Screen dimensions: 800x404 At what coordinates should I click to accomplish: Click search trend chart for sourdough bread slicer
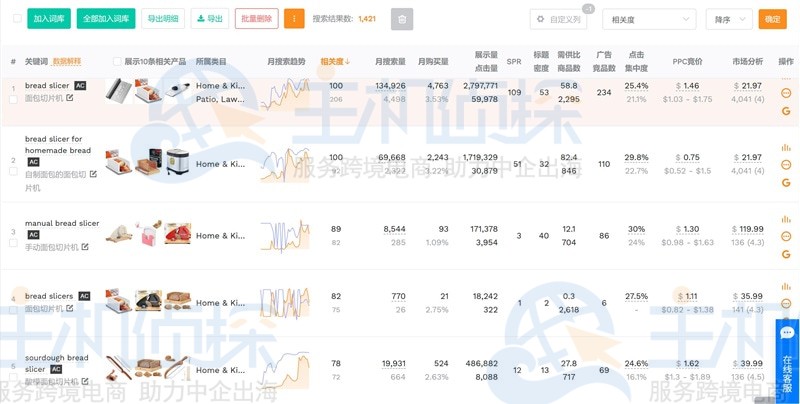point(283,367)
